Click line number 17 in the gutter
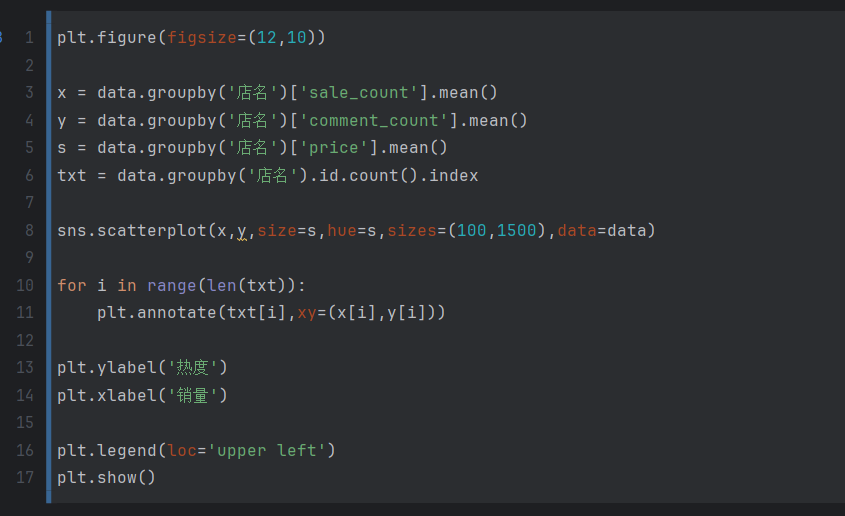 tap(25, 477)
